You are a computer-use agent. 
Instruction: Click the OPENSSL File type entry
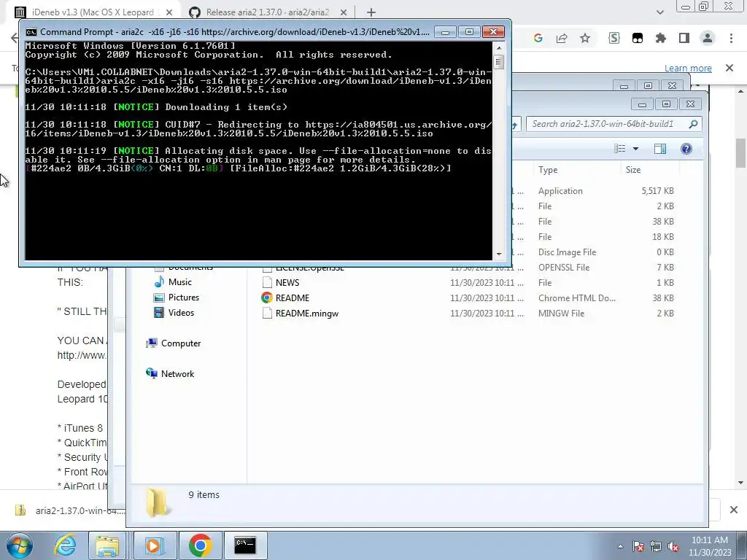pyautogui.click(x=564, y=268)
